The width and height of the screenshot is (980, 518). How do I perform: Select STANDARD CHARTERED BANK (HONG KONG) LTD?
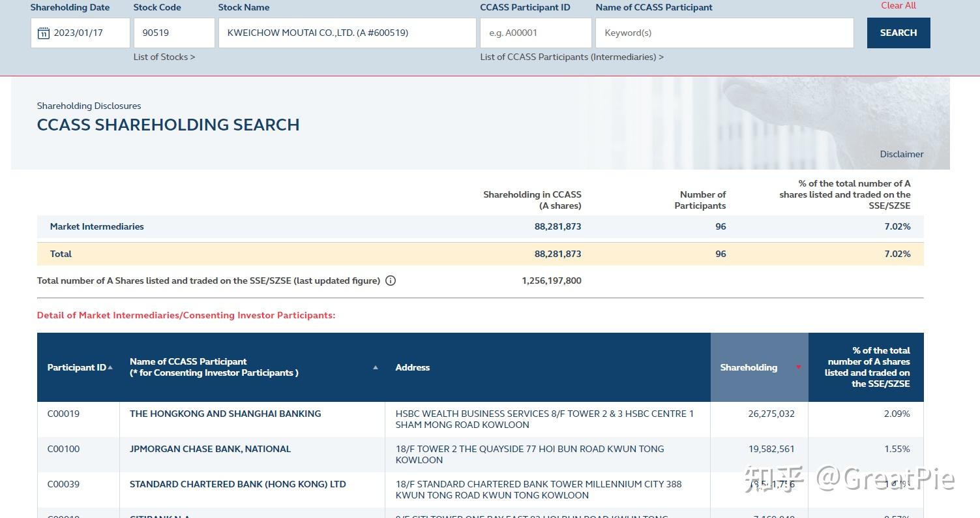[x=238, y=484]
